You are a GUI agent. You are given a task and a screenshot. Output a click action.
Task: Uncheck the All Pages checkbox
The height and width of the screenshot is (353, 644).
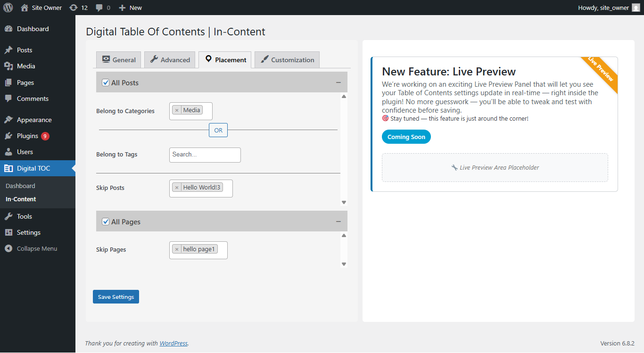106,222
